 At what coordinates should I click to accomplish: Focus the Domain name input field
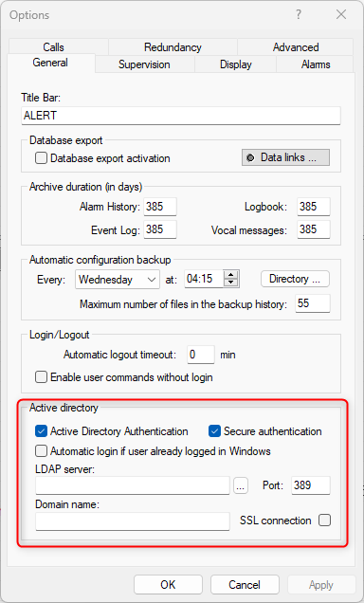133,521
